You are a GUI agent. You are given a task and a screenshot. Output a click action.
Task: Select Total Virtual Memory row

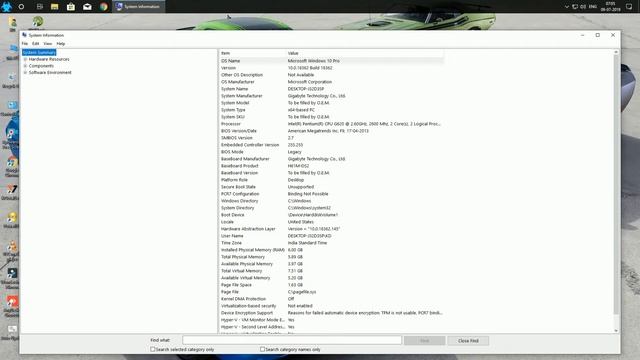331,271
